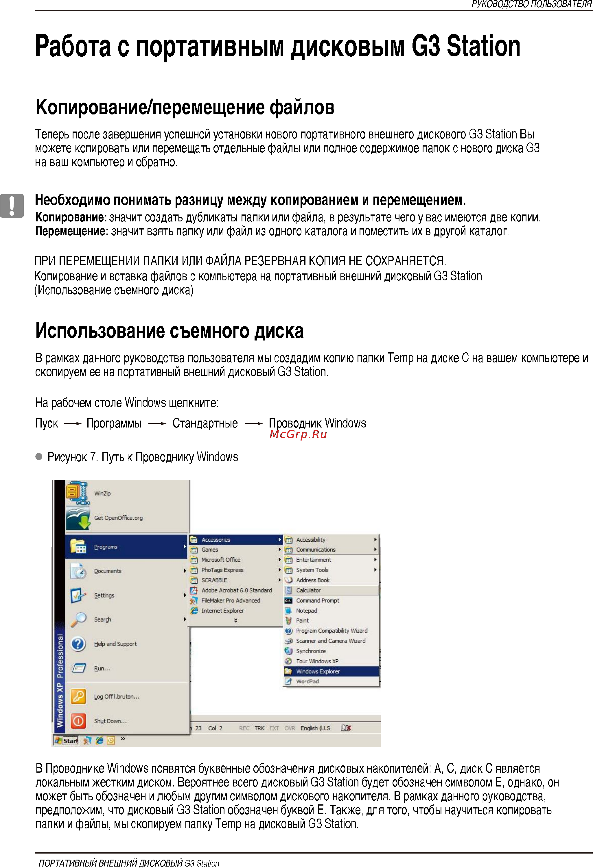Image resolution: width=593 pixels, height=868 pixels.
Task: Expand the Microsoft Office submenu arrow
Action: (x=279, y=560)
